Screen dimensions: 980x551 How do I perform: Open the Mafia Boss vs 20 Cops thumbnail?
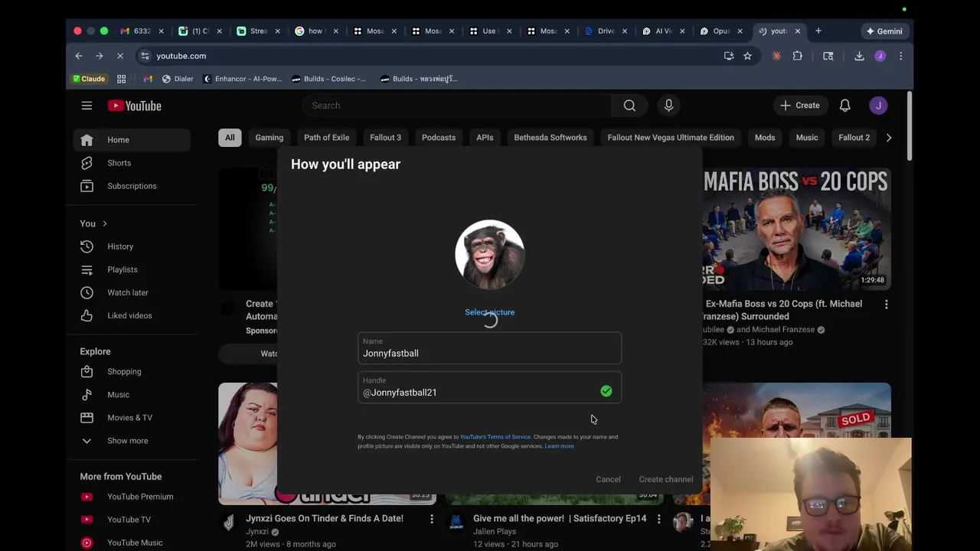(x=797, y=229)
